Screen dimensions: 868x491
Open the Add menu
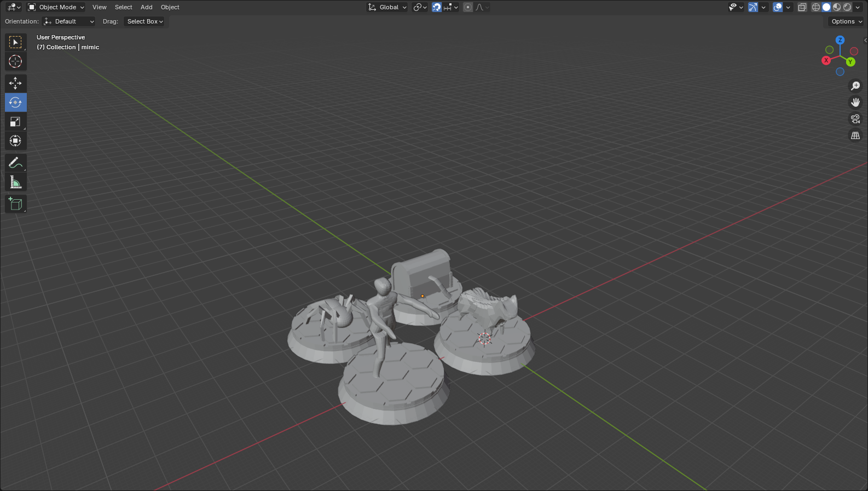[146, 7]
